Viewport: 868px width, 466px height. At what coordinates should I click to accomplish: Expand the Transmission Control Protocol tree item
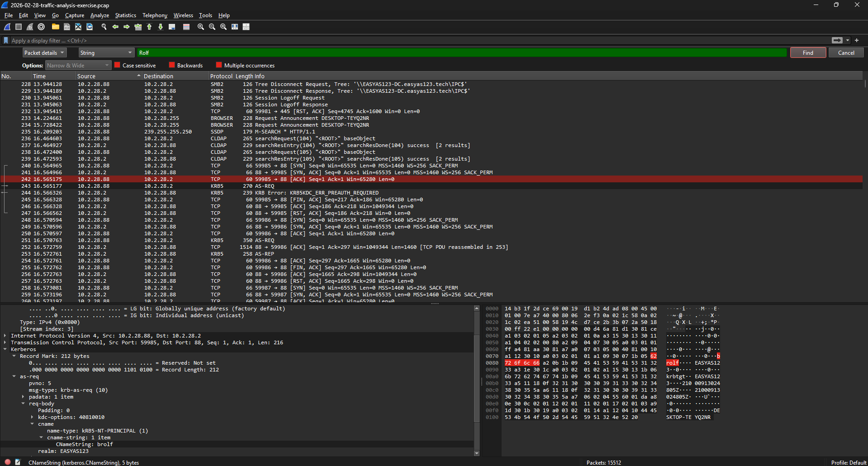click(x=5, y=342)
